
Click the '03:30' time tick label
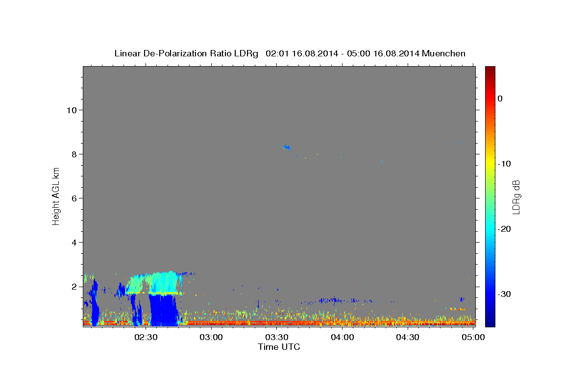point(277,337)
